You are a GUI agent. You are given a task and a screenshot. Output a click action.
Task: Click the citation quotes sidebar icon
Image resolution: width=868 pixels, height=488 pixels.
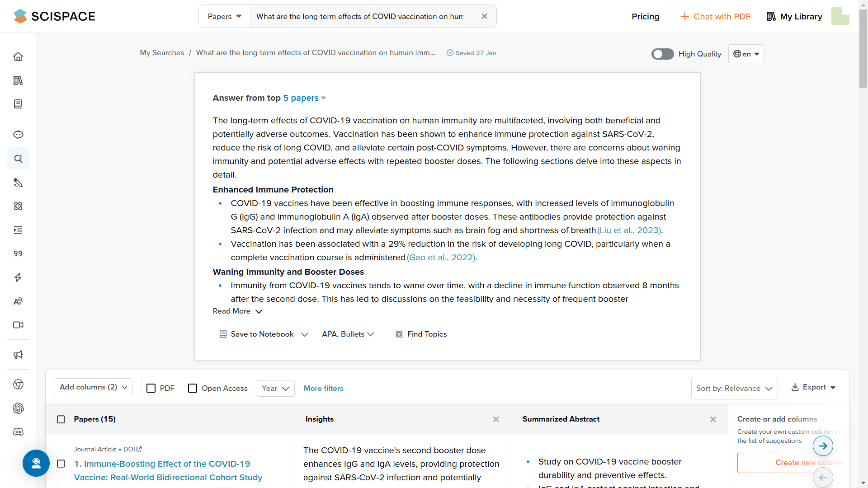[18, 253]
